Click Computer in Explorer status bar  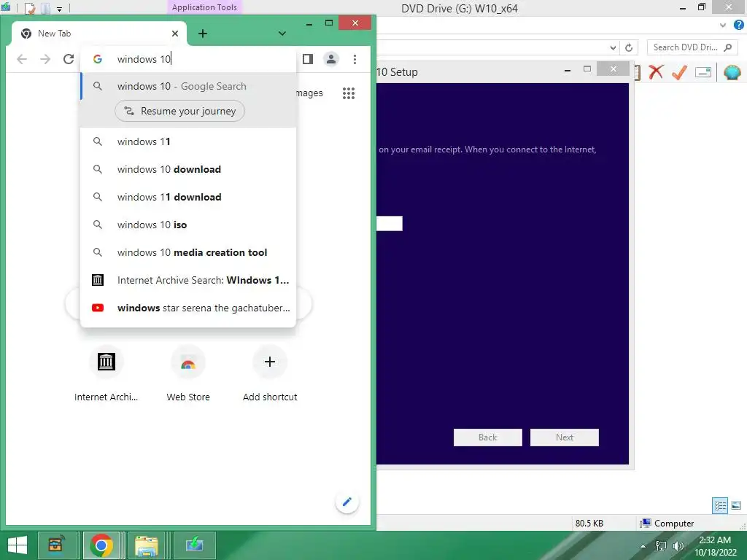click(667, 524)
